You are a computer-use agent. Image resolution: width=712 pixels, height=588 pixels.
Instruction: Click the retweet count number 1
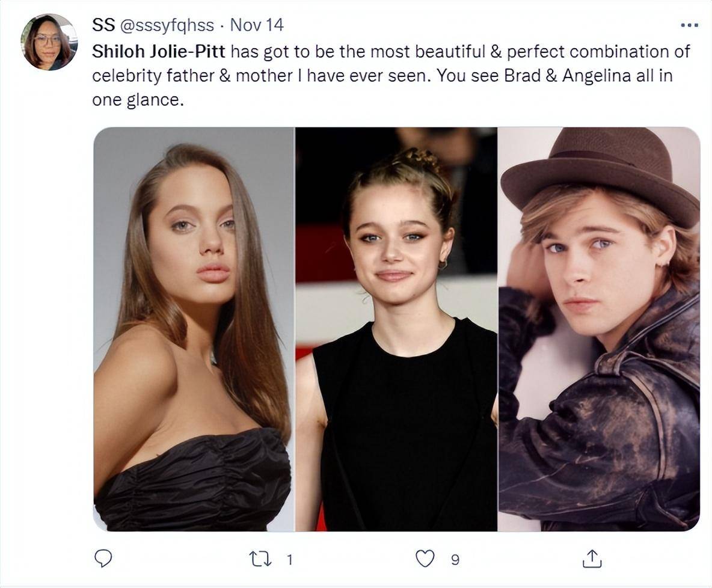click(x=289, y=560)
